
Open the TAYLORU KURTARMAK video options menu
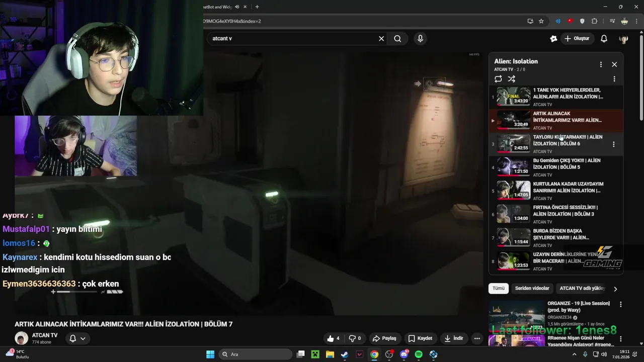[x=613, y=144]
